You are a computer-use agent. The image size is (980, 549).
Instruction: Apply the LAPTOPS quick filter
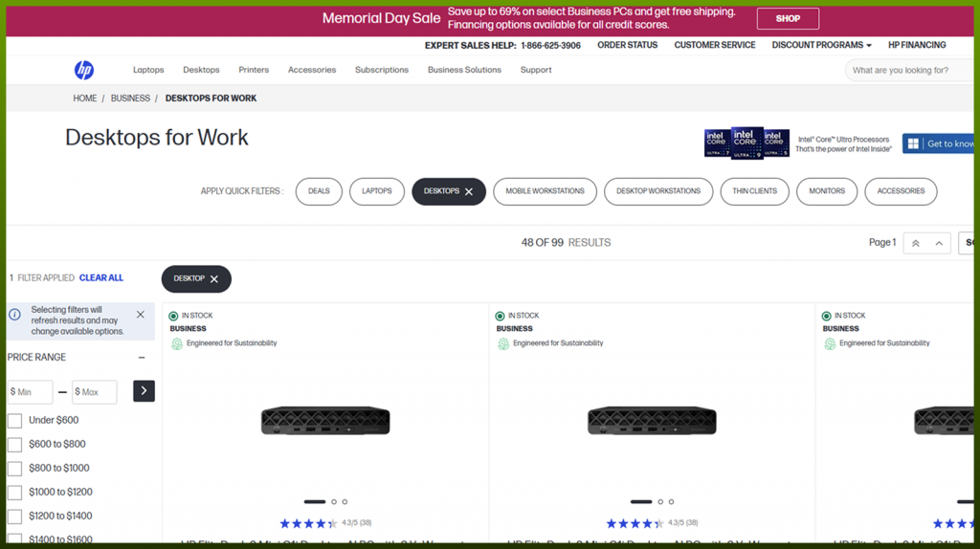(377, 191)
